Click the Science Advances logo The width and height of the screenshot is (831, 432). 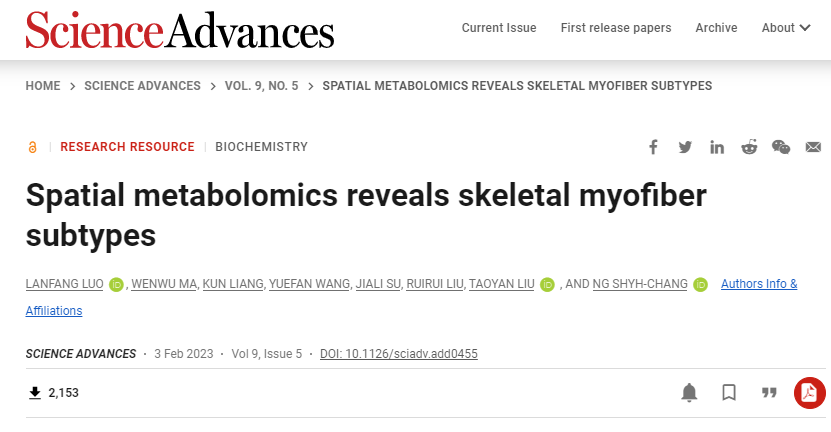(180, 30)
